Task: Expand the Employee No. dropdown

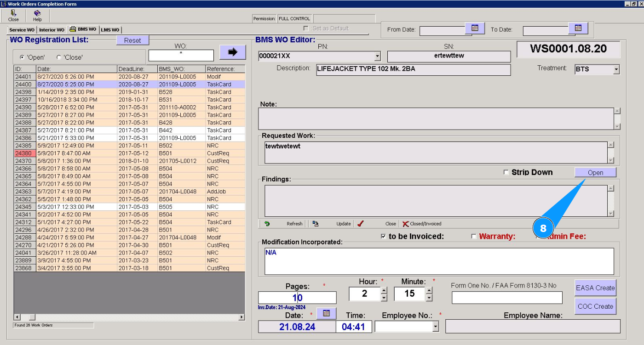Action: (x=436, y=326)
